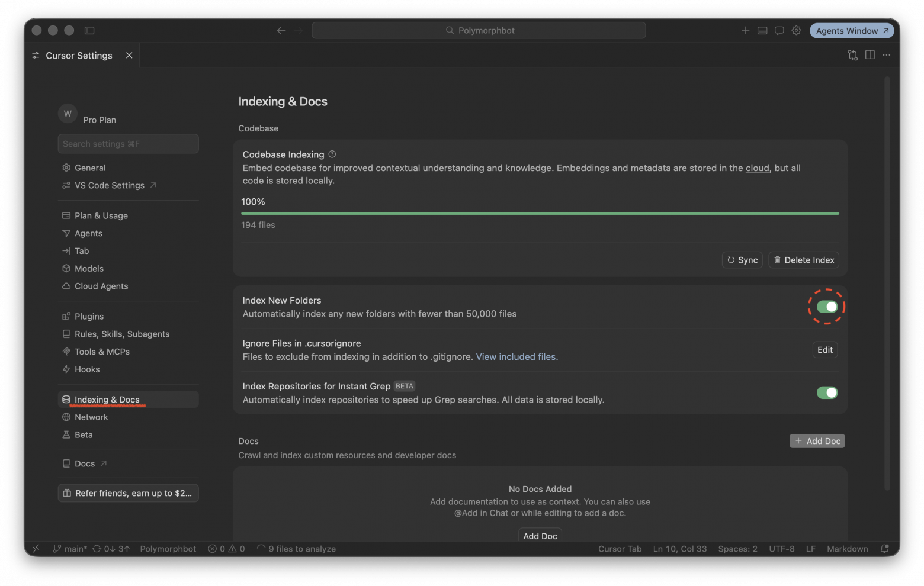This screenshot has height=586, width=924.
Task: Toggle the bottom panel layout icon
Action: [x=762, y=30]
